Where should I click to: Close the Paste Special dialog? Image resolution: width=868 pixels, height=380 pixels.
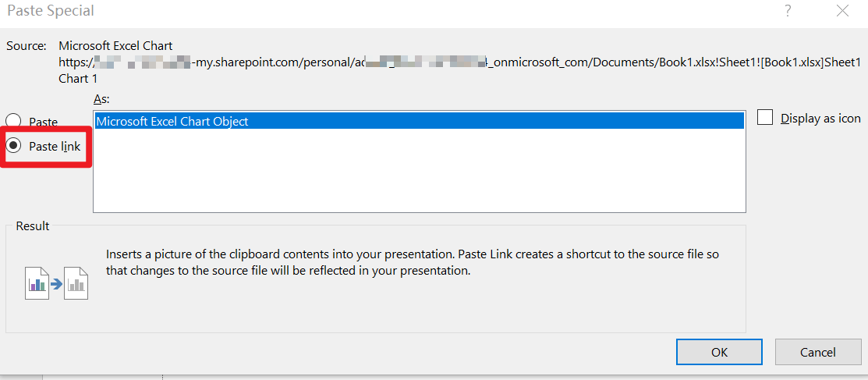(x=842, y=10)
